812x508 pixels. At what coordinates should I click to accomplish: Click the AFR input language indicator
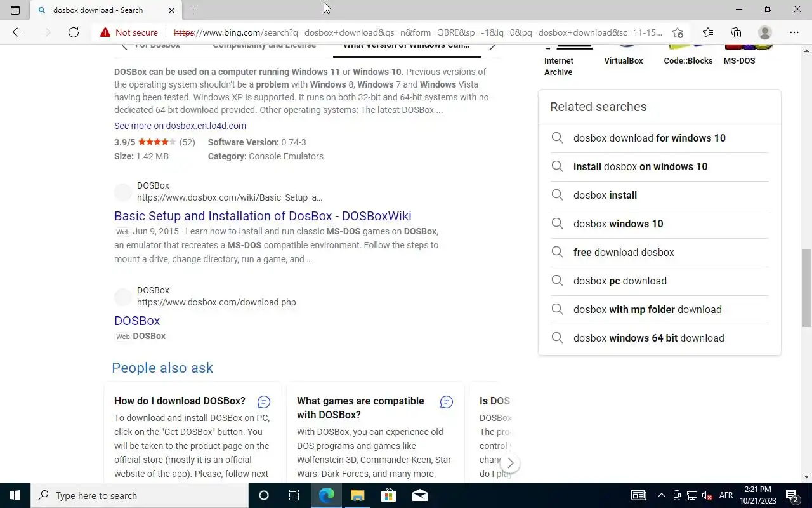[x=726, y=495]
